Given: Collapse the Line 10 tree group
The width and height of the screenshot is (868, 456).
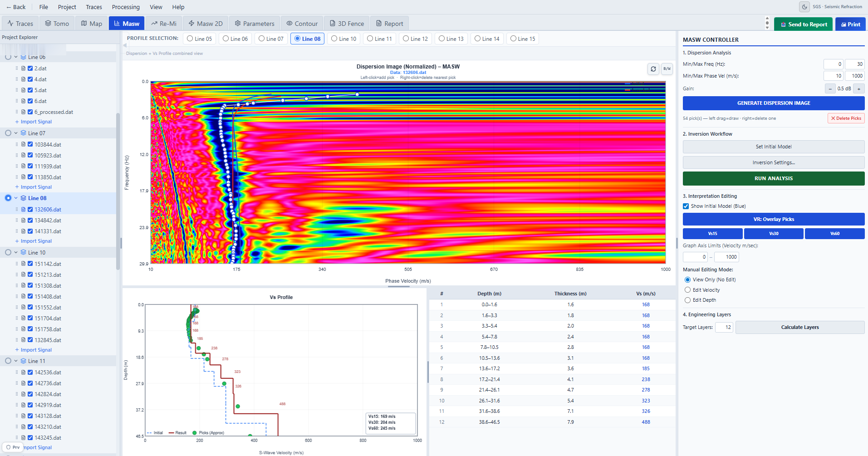Looking at the screenshot, I should (x=16, y=253).
